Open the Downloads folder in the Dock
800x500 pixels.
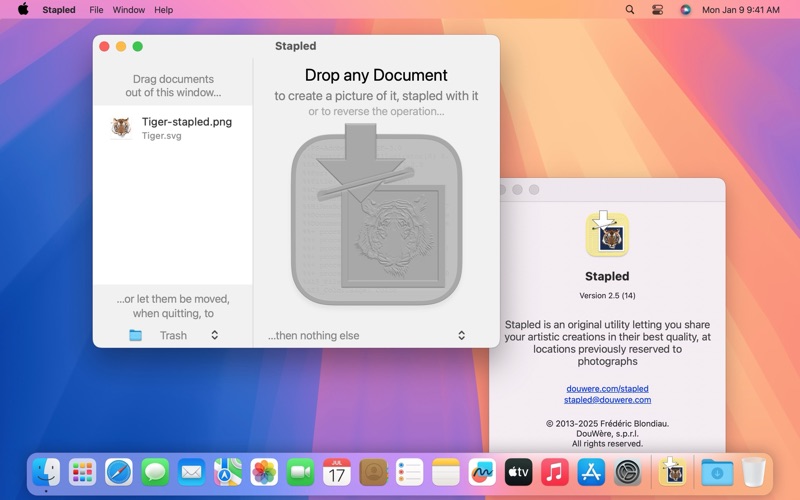717,472
